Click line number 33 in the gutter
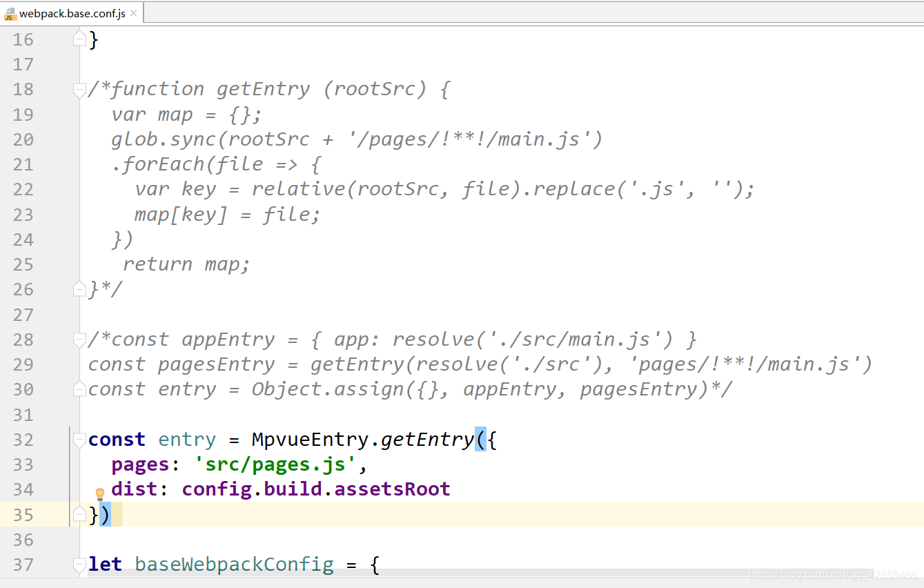The width and height of the screenshot is (924, 588). (23, 464)
